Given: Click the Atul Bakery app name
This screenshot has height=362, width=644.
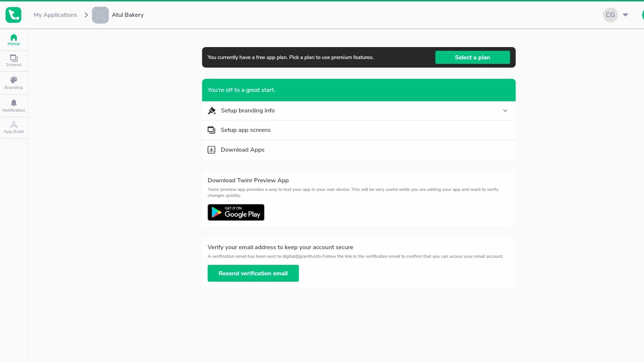Looking at the screenshot, I should click(x=128, y=15).
